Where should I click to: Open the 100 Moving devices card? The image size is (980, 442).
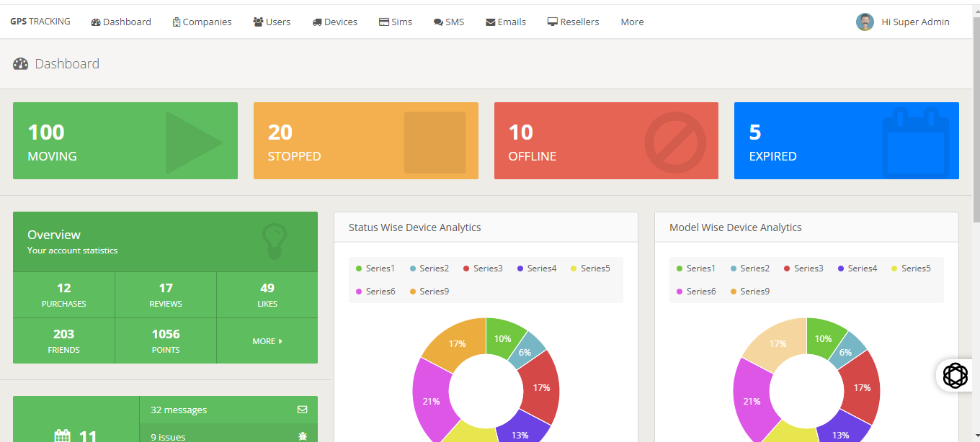pyautogui.click(x=125, y=140)
